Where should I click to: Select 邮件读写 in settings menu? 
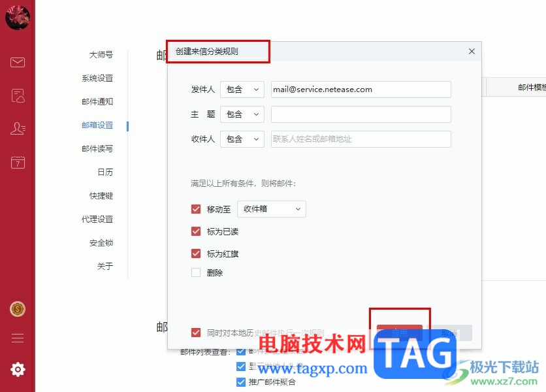[97, 149]
